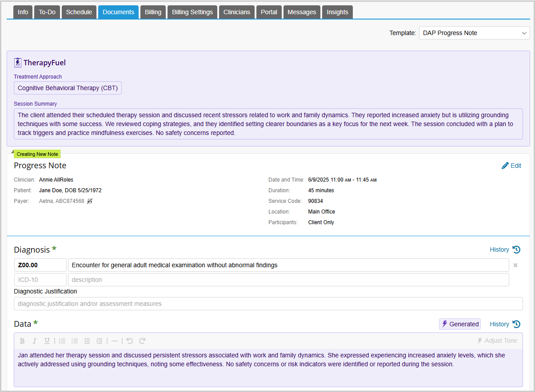Click the Generated button for Data
This screenshot has height=392, width=535.
460,324
